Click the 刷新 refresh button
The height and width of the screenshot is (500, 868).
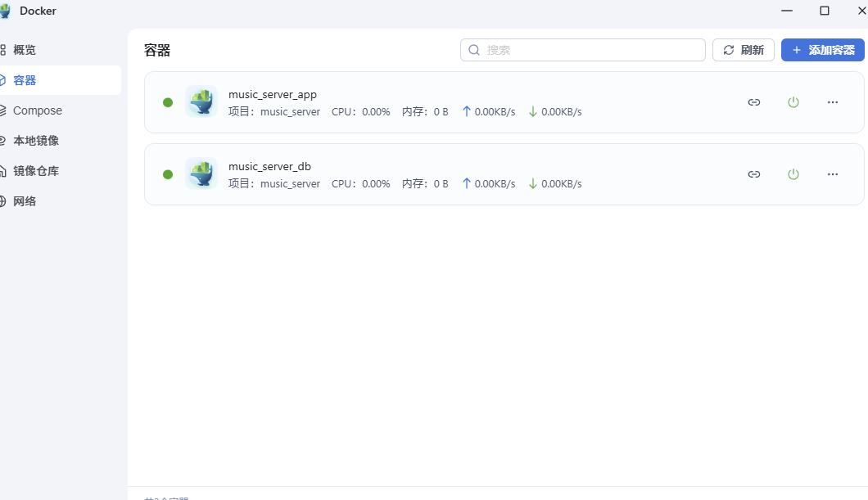[744, 50]
